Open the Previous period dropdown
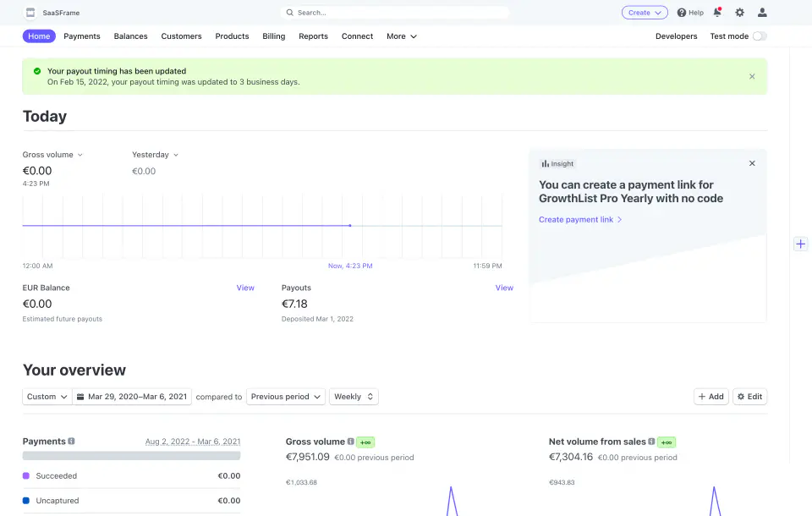 click(x=285, y=397)
